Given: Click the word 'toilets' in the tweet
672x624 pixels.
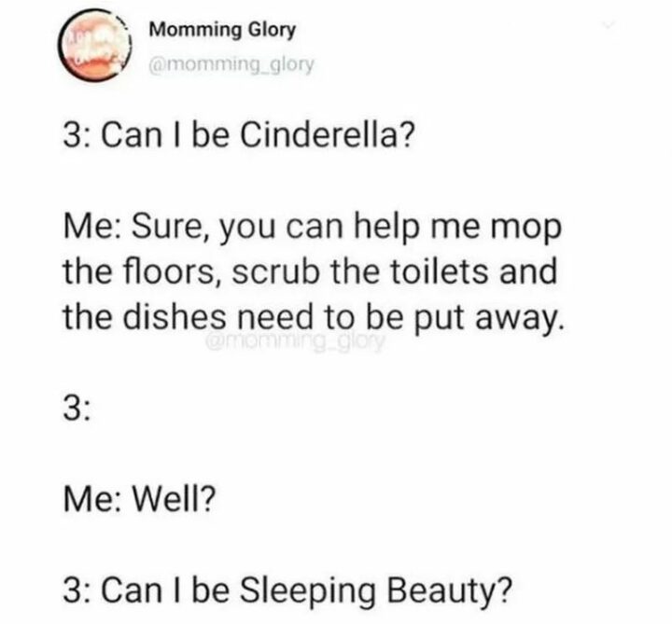Looking at the screenshot, I should [x=439, y=271].
